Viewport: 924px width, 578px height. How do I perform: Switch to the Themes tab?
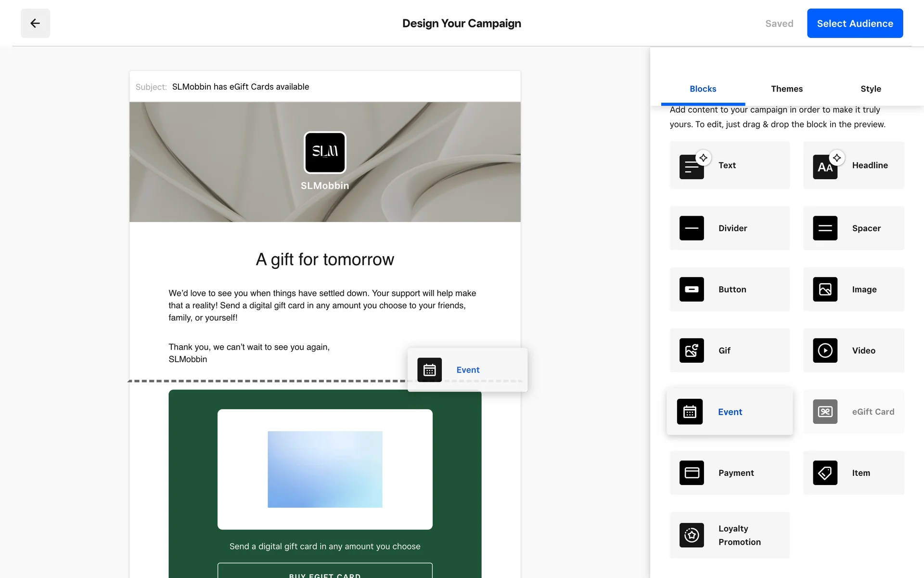click(786, 89)
